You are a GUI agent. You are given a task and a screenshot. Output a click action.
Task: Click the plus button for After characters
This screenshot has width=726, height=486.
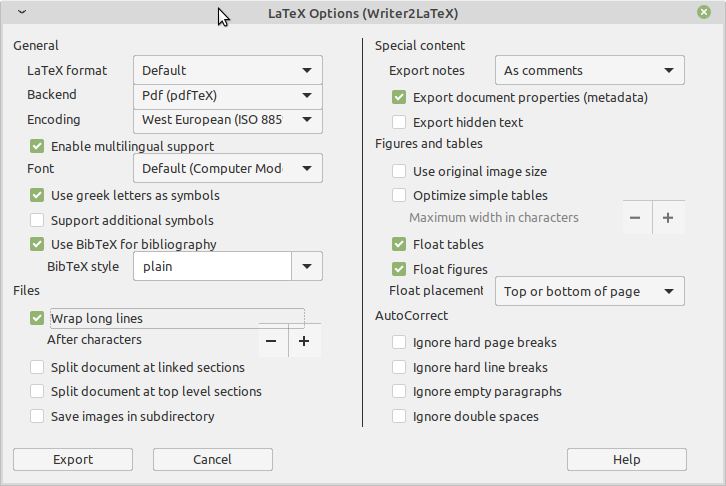[304, 341]
